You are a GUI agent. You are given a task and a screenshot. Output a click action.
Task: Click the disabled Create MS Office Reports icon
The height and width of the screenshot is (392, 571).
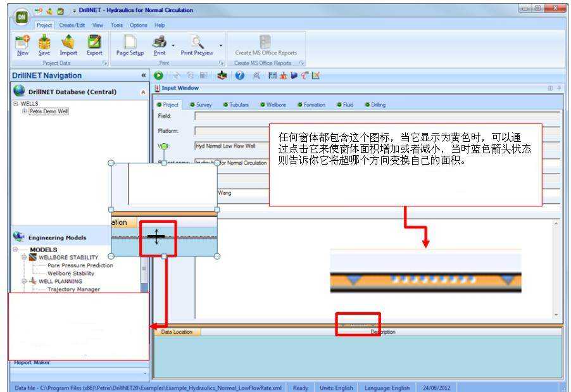265,42
